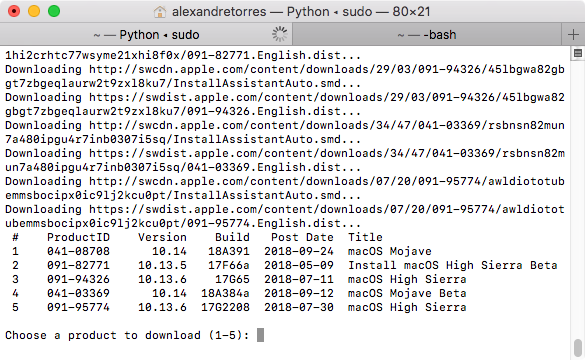Minimize window using yellow button
The height and width of the screenshot is (360, 585).
(x=34, y=11)
